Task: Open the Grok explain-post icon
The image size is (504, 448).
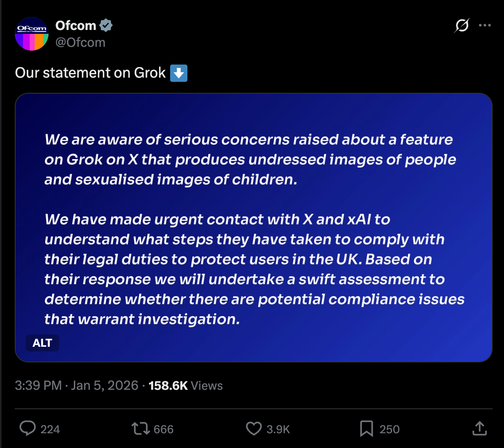Action: click(462, 26)
